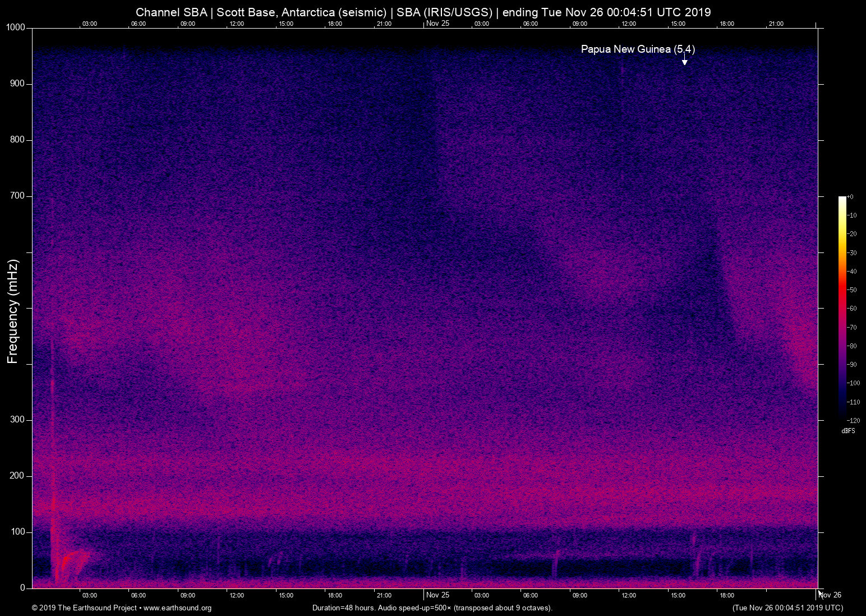Select the dBFS unit label below color scale
This screenshot has width=866, height=616.
click(x=848, y=431)
